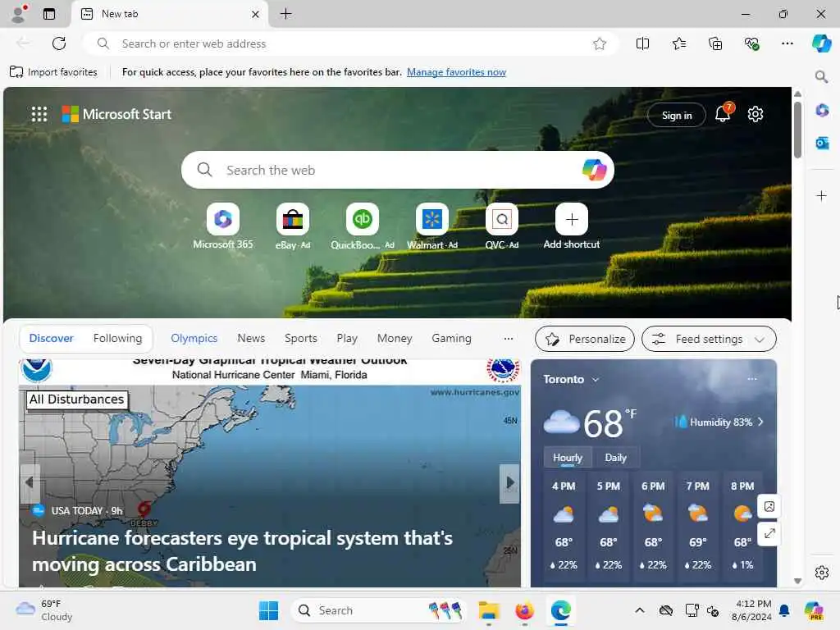This screenshot has width=840, height=630.
Task: Click the Copilot icon in the web search box
Action: [x=594, y=170]
